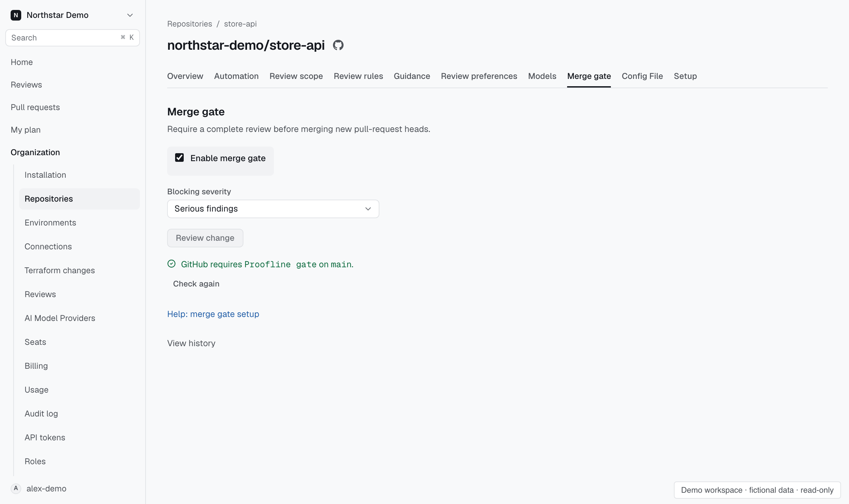
Task: Open the Setup tab
Action: [685, 76]
